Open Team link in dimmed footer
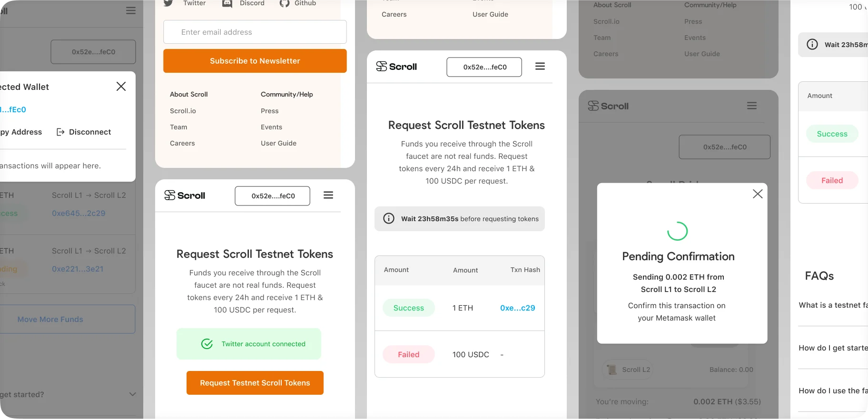 click(x=602, y=38)
